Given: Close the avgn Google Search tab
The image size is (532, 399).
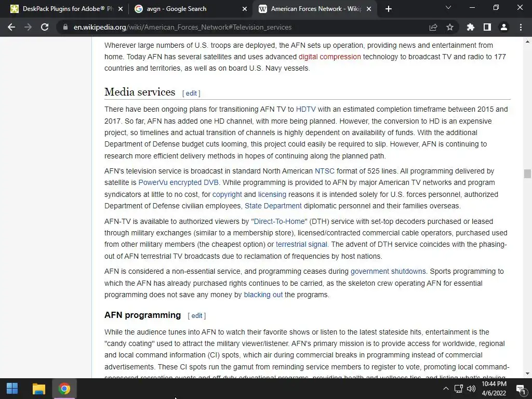Looking at the screenshot, I should tap(245, 9).
